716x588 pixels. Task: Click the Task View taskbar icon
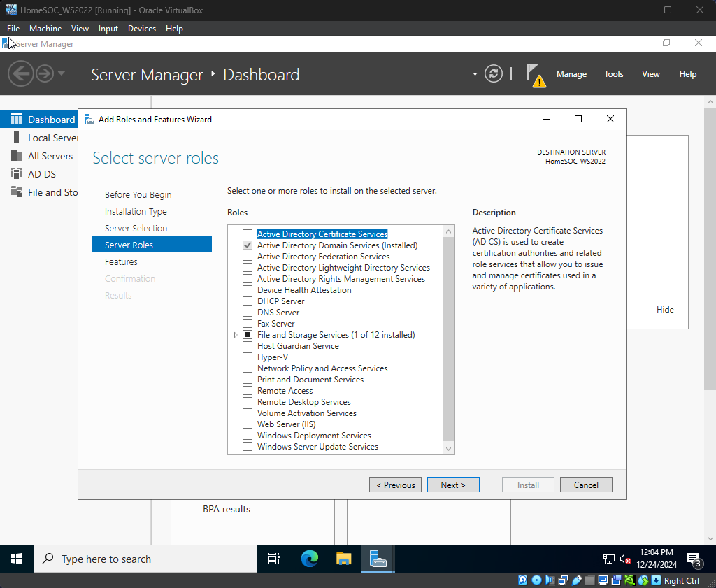point(274,559)
